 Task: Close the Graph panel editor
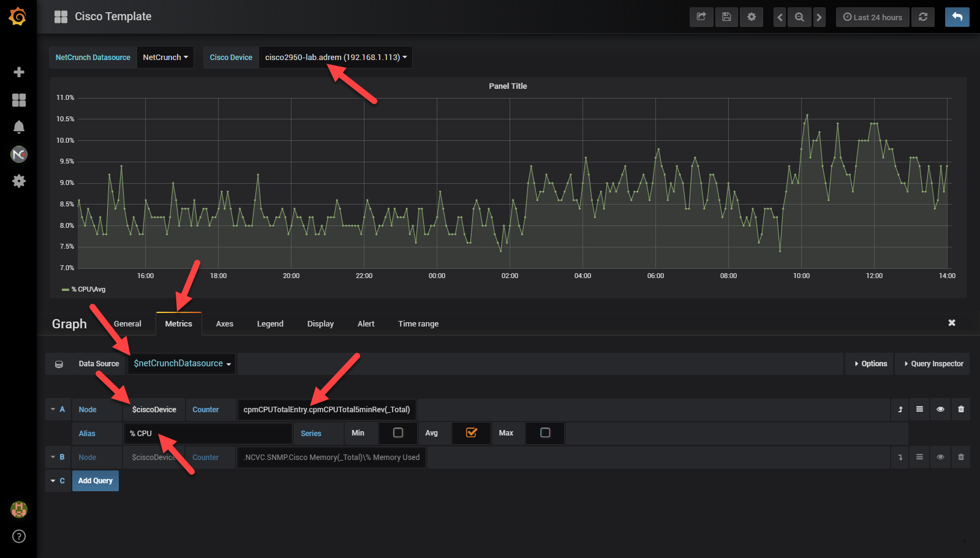coord(952,323)
